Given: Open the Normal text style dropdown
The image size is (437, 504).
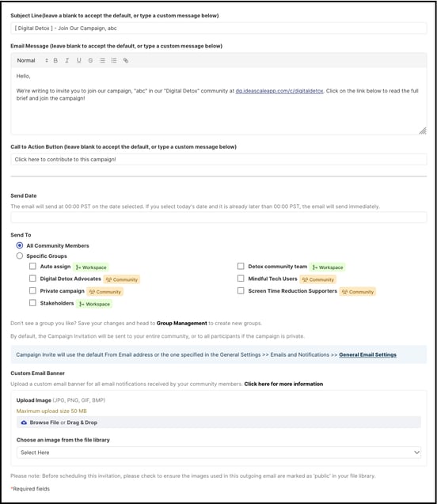Looking at the screenshot, I should 32,60.
